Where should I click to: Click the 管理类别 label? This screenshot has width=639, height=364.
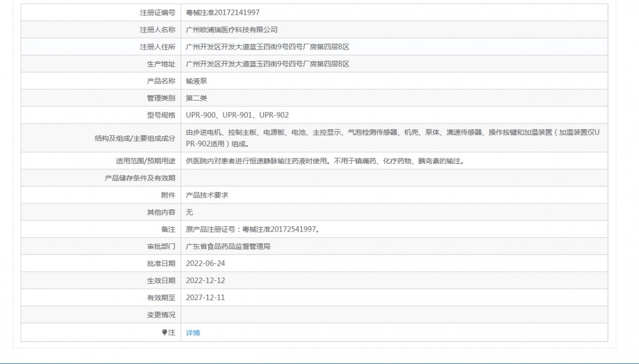(x=161, y=98)
